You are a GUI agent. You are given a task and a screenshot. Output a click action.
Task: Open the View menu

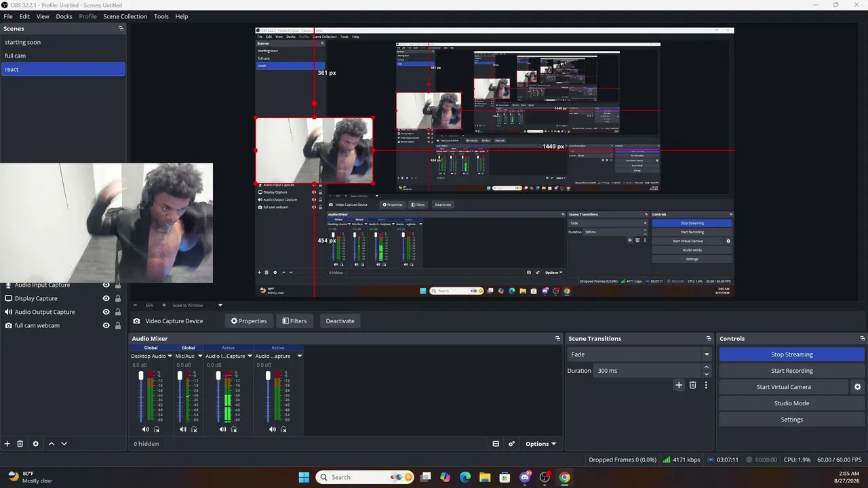43,16
